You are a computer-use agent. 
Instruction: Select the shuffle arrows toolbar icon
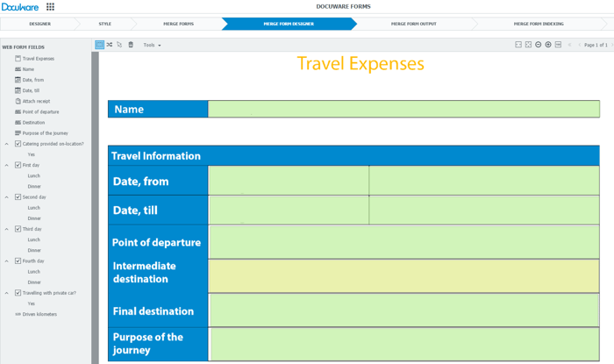[x=110, y=45]
